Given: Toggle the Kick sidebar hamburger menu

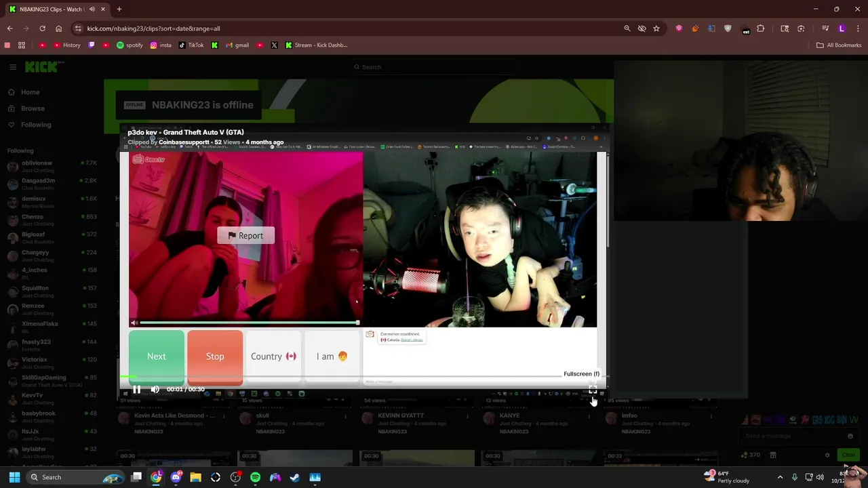Looking at the screenshot, I should click(13, 67).
